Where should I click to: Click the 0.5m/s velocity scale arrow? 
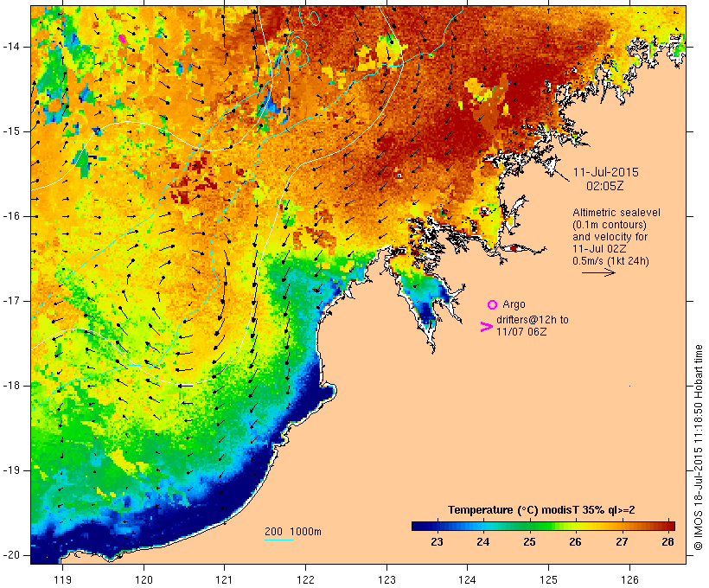598,272
